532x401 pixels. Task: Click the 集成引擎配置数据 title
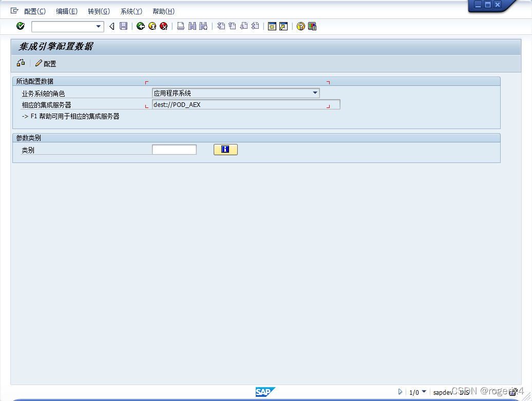click(56, 46)
